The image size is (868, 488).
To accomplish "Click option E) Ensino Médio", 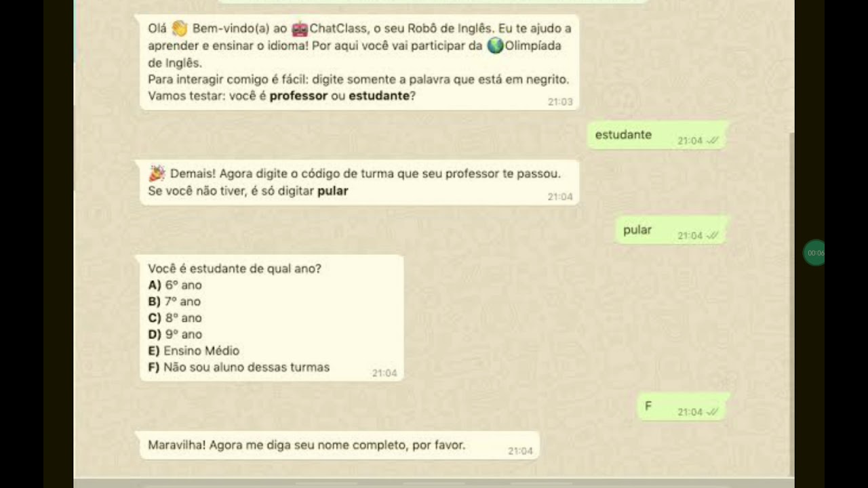I will pos(193,351).
